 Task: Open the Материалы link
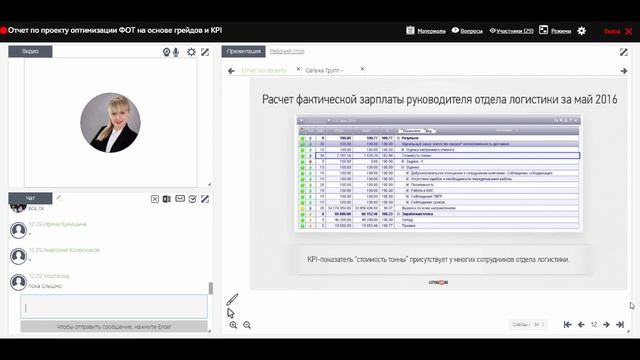[x=431, y=31]
